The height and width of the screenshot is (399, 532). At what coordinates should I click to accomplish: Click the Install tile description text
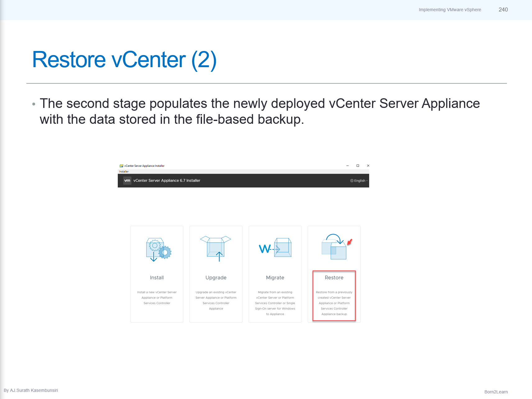[x=157, y=298]
